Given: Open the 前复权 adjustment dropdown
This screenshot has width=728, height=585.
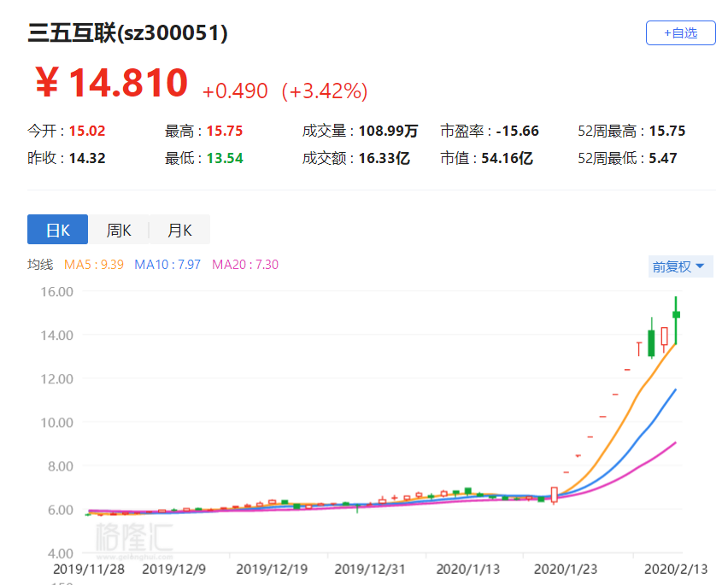Looking at the screenshot, I should pyautogui.click(x=680, y=266).
